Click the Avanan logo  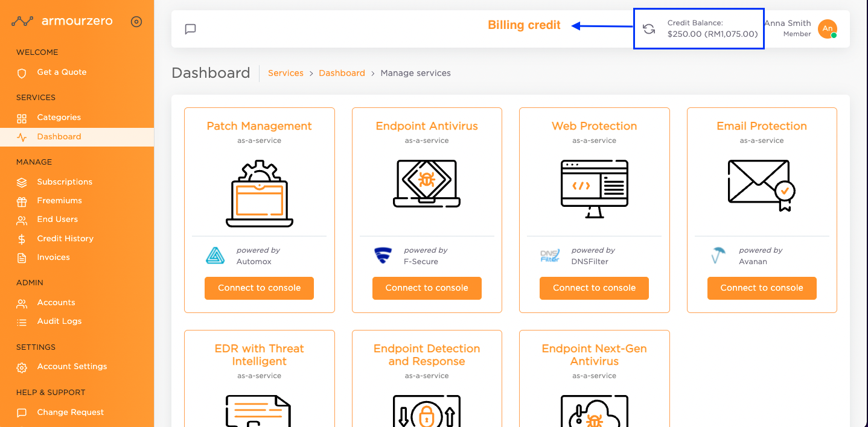click(718, 256)
